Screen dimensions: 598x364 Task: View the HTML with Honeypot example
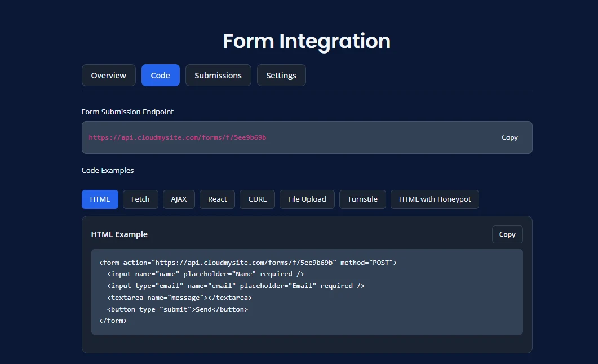pos(435,199)
